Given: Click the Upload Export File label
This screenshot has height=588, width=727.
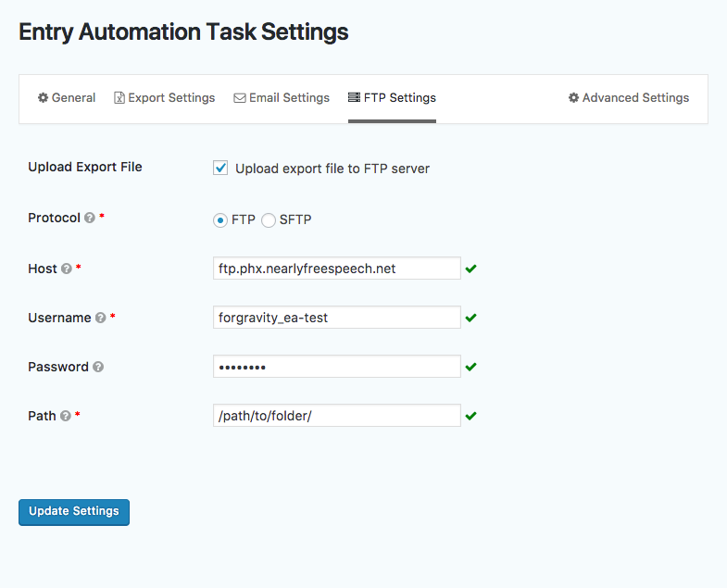Looking at the screenshot, I should point(85,167).
